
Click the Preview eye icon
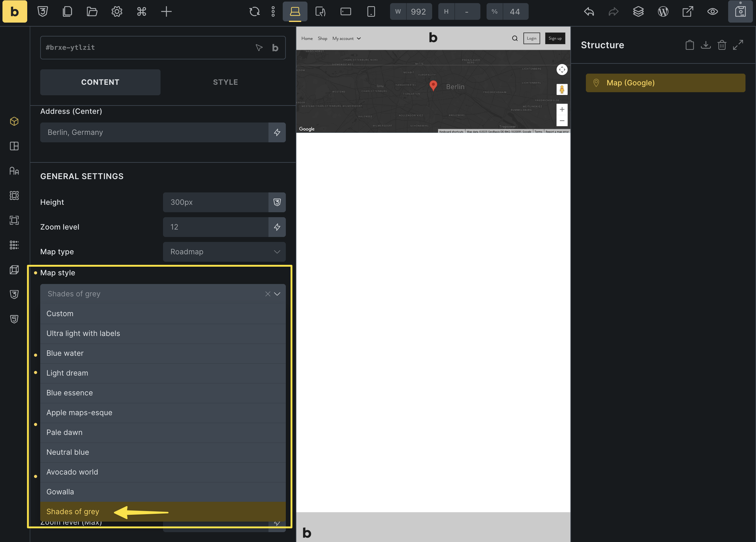tap(713, 12)
